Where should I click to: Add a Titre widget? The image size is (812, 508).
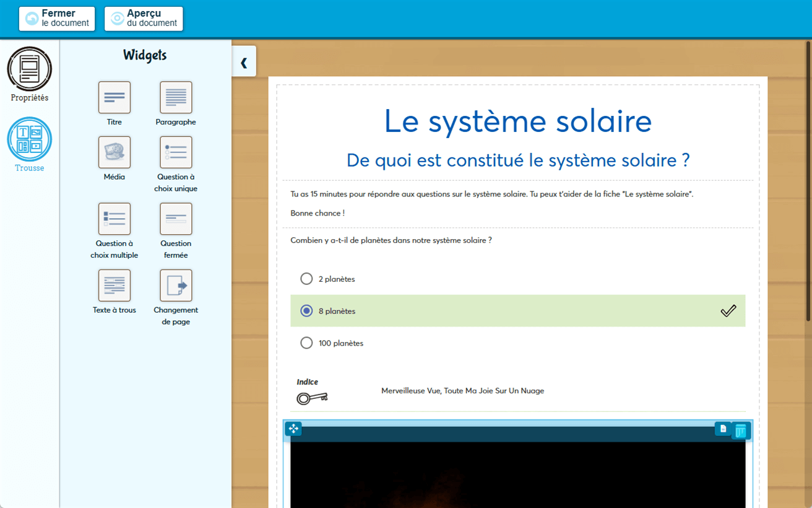pos(114,97)
